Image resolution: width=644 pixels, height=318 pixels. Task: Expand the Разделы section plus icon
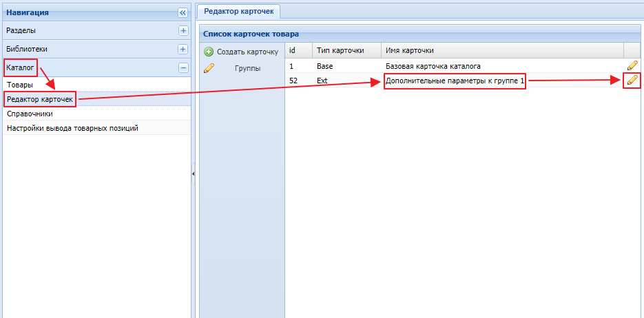183,31
